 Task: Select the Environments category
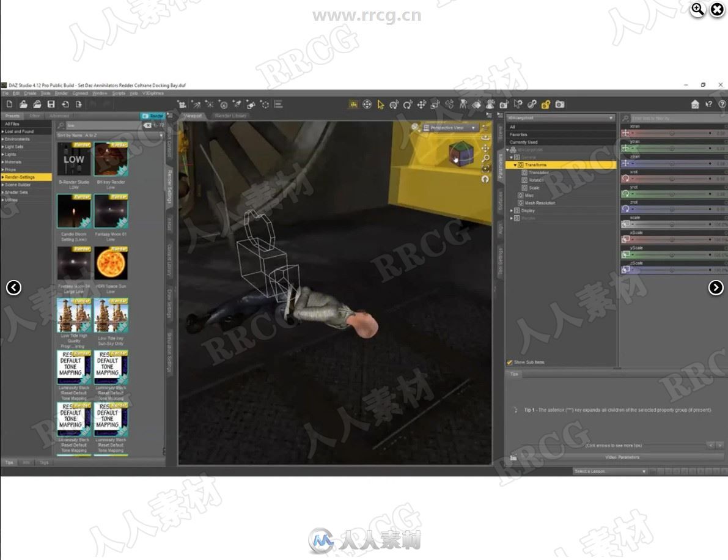pos(26,139)
